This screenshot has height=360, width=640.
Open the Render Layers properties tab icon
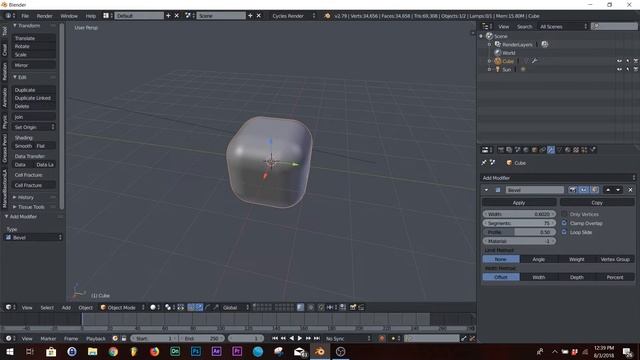pos(509,150)
